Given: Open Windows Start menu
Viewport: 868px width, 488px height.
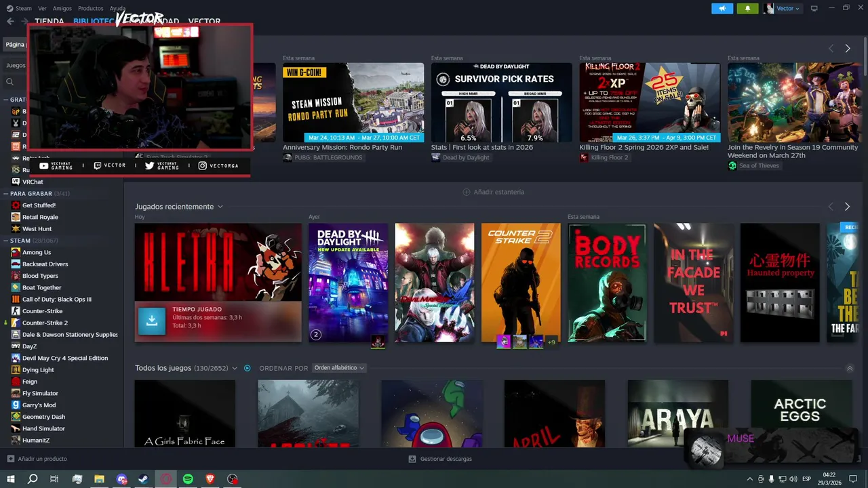Looking at the screenshot, I should pyautogui.click(x=11, y=479).
